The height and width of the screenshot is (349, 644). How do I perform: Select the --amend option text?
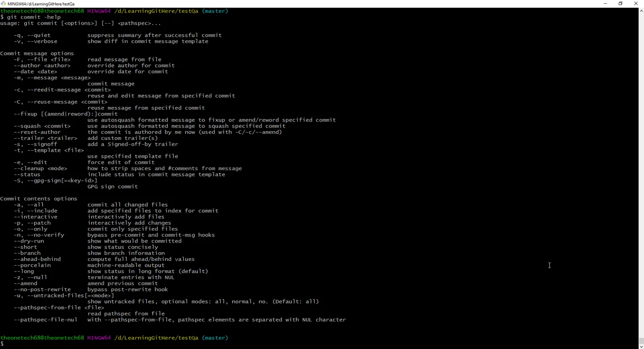[x=25, y=283]
